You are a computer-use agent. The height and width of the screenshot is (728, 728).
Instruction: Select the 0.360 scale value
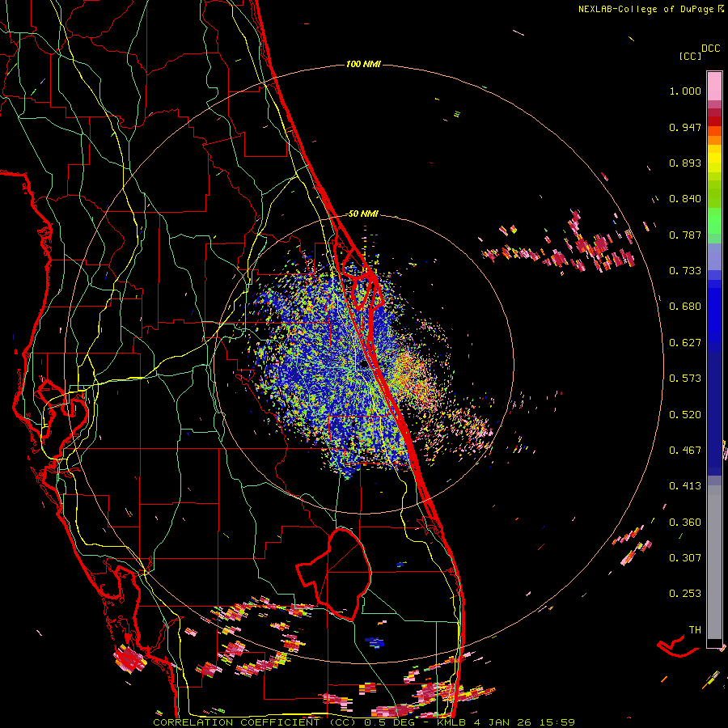coord(685,523)
